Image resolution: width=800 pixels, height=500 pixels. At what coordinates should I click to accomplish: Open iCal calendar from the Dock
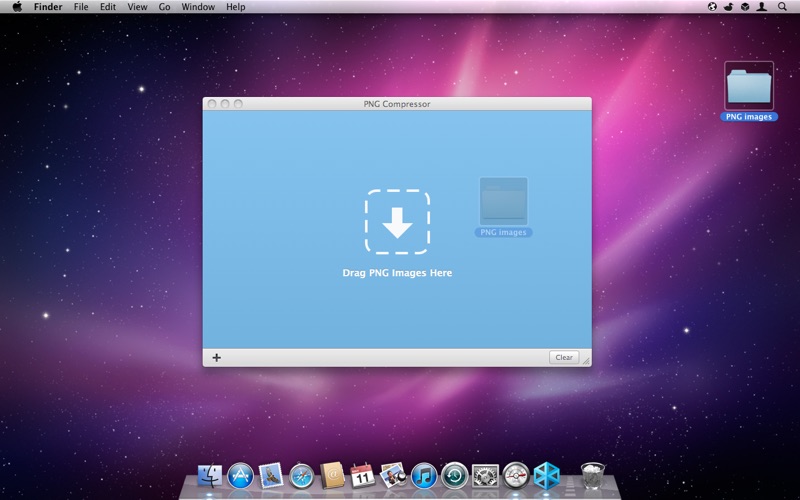tap(362, 476)
